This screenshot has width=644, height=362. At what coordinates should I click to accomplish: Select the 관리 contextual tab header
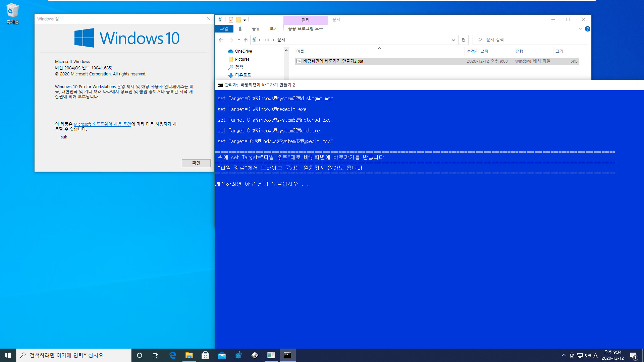click(306, 20)
